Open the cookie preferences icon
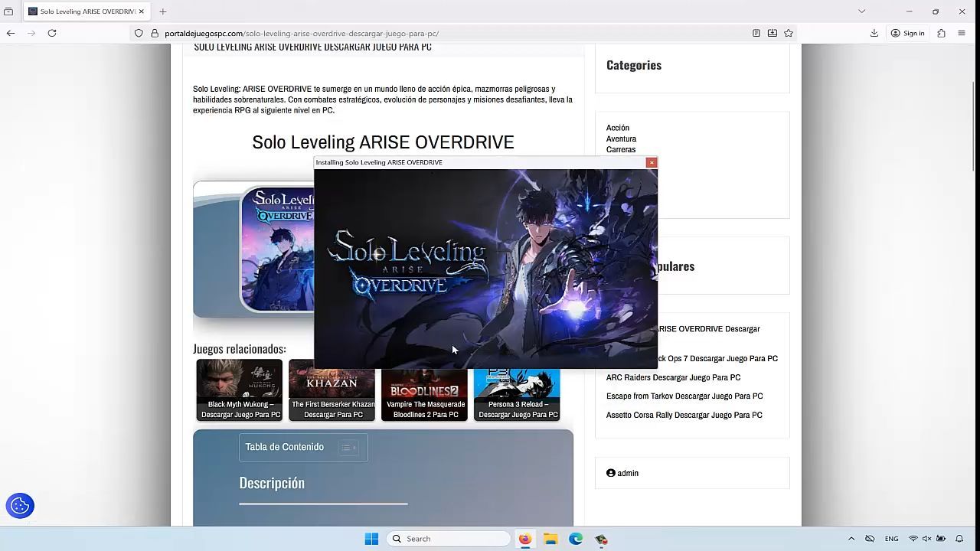 tap(20, 505)
